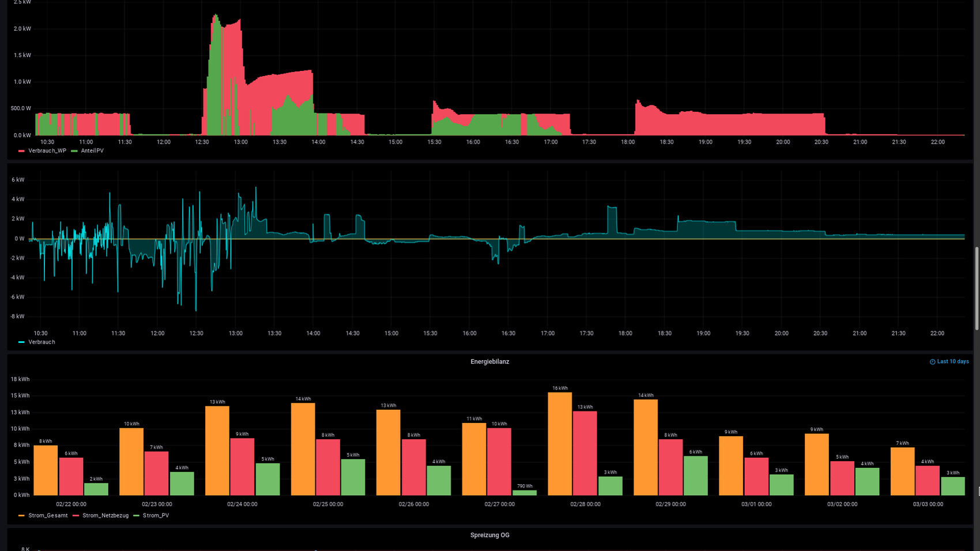Toggle Verbrauch_WP series in top chart legend
Image resolution: width=980 pixels, height=551 pixels.
tap(47, 151)
